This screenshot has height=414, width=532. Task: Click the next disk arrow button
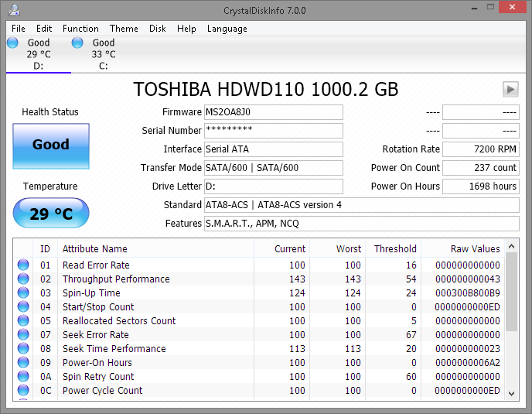[x=510, y=89]
